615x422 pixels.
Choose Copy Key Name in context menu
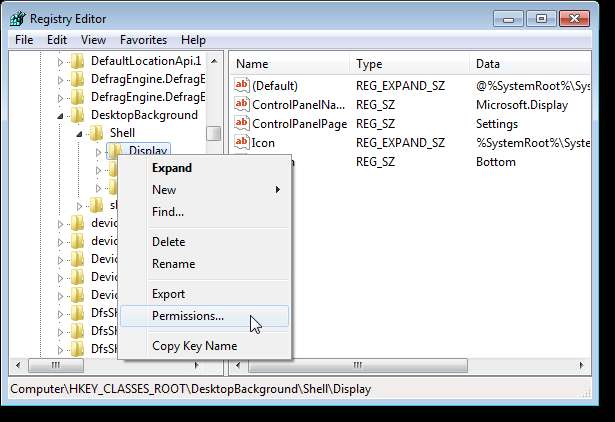[x=204, y=346]
